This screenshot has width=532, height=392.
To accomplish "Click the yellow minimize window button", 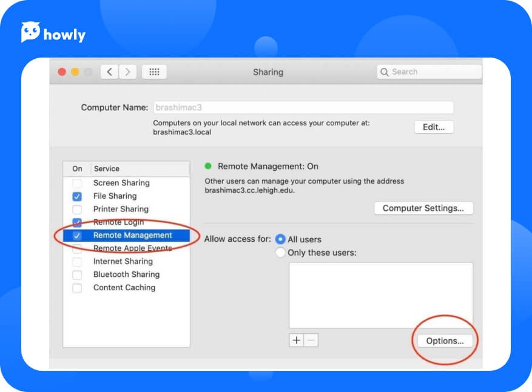I will tap(75, 72).
